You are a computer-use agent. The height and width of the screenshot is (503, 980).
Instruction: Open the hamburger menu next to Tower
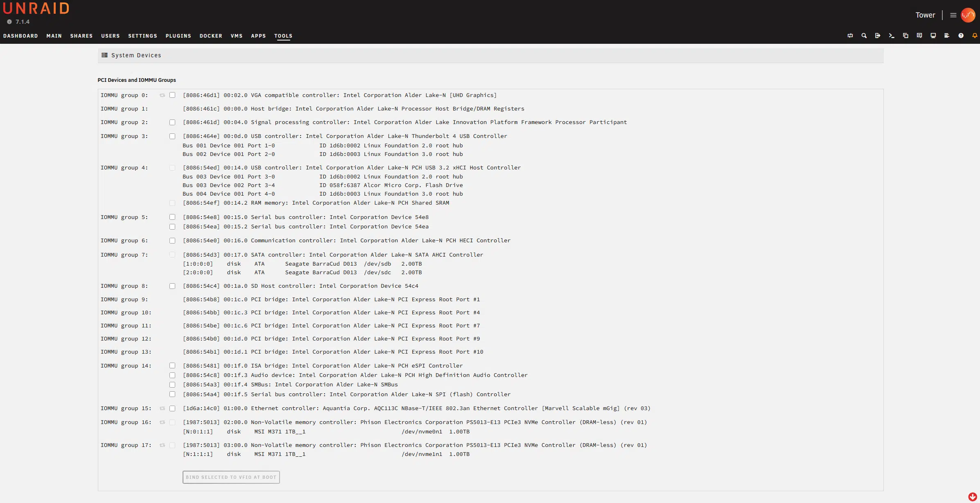point(953,15)
